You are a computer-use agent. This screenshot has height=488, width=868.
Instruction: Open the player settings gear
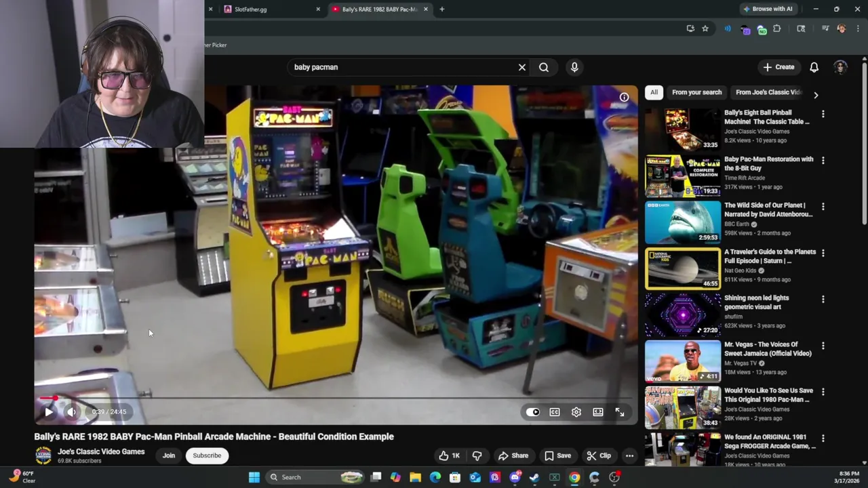tap(576, 412)
